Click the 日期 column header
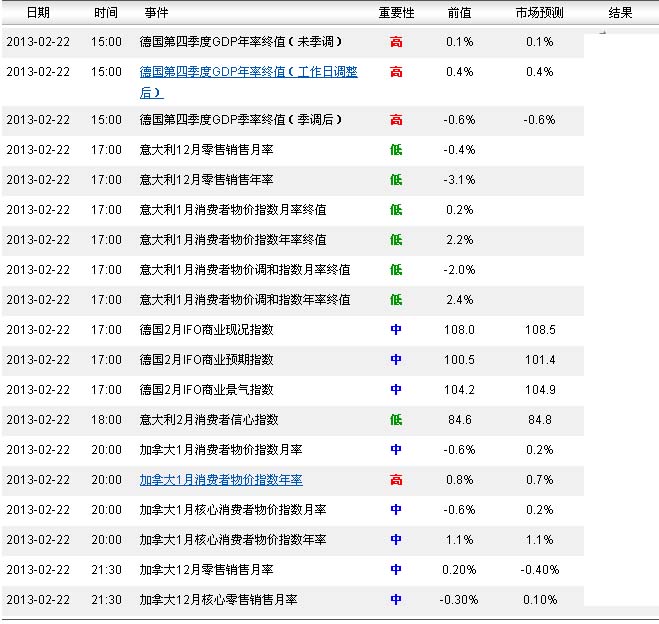The height and width of the screenshot is (624, 659). [x=38, y=13]
